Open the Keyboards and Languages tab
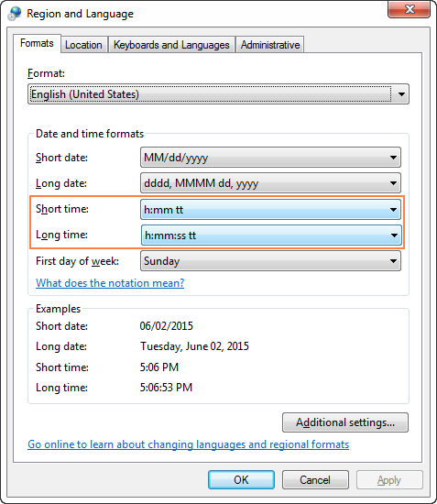Image resolution: width=437 pixels, height=504 pixels. click(171, 45)
